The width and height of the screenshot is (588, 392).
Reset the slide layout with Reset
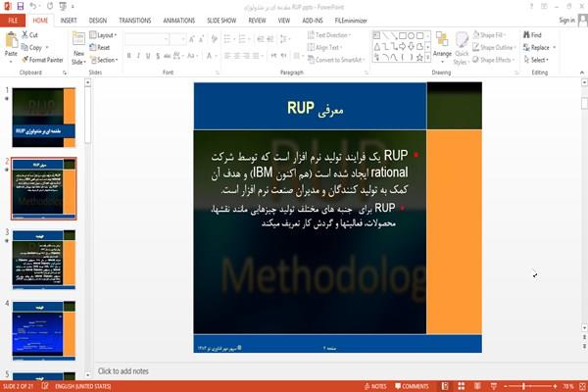coord(100,47)
